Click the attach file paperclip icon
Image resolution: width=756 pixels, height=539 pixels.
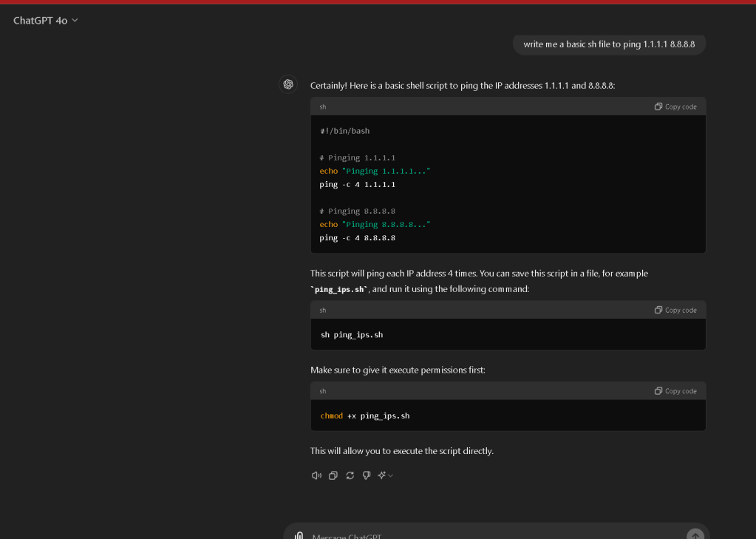click(x=299, y=535)
